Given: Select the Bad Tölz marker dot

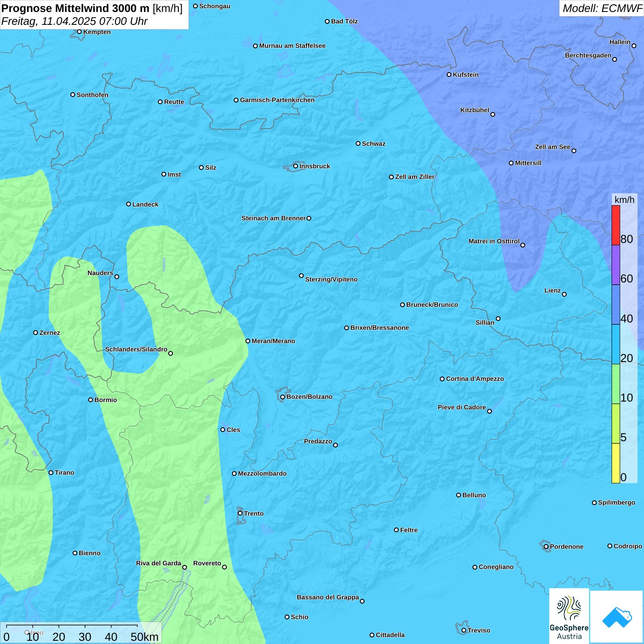Looking at the screenshot, I should [327, 22].
